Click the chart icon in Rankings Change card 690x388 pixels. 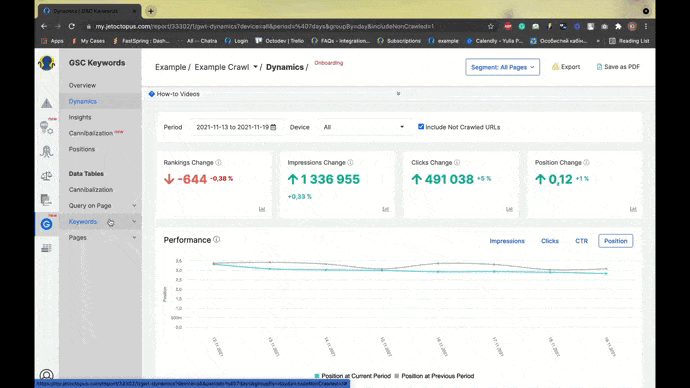pos(262,209)
